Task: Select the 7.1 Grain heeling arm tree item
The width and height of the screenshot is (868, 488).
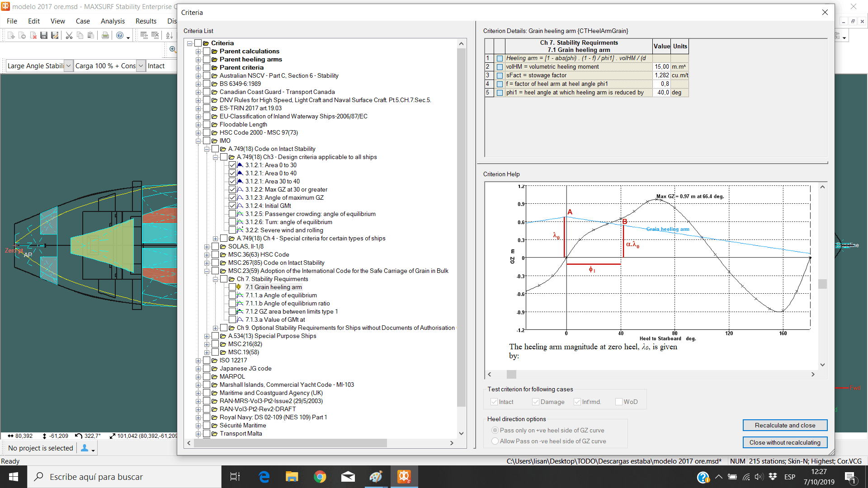Action: click(274, 287)
